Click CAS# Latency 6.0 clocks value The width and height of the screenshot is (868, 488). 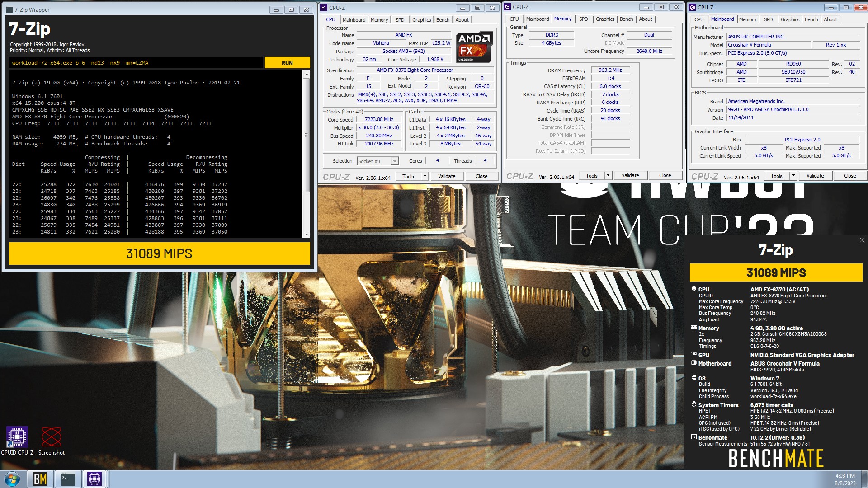(610, 86)
